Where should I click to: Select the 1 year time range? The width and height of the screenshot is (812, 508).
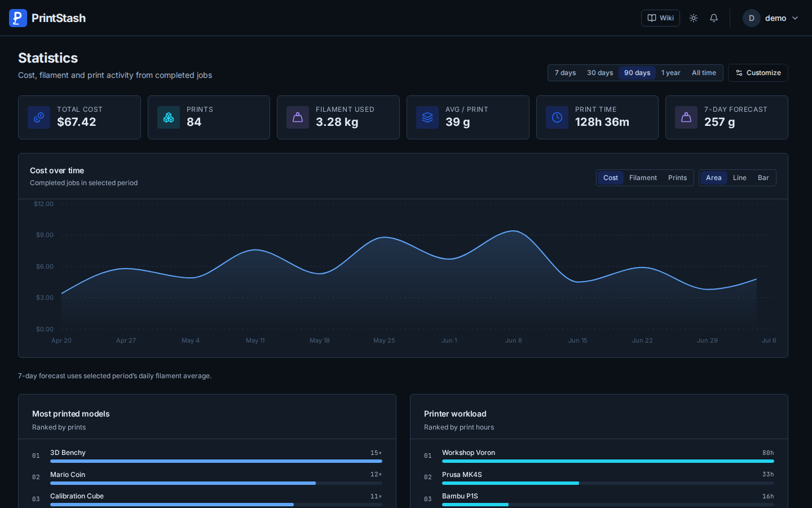671,73
